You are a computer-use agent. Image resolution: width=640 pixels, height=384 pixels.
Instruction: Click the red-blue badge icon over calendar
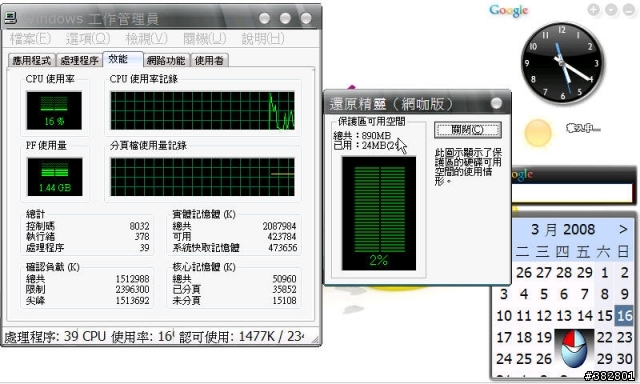pyautogui.click(x=574, y=348)
